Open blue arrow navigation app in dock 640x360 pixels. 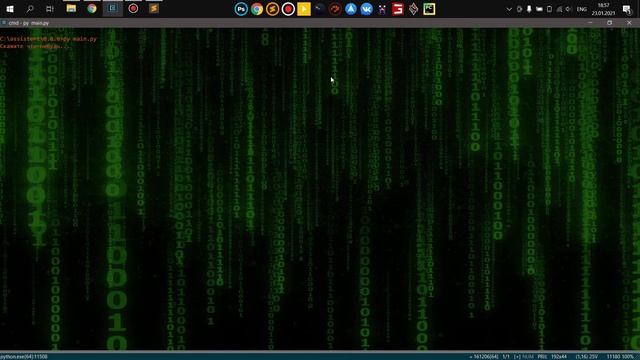pos(351,9)
